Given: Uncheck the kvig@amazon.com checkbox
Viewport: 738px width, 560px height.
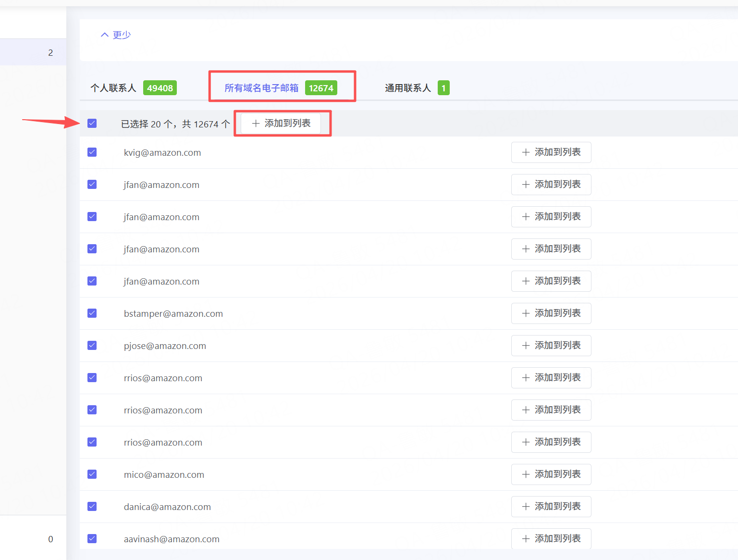Looking at the screenshot, I should (92, 152).
